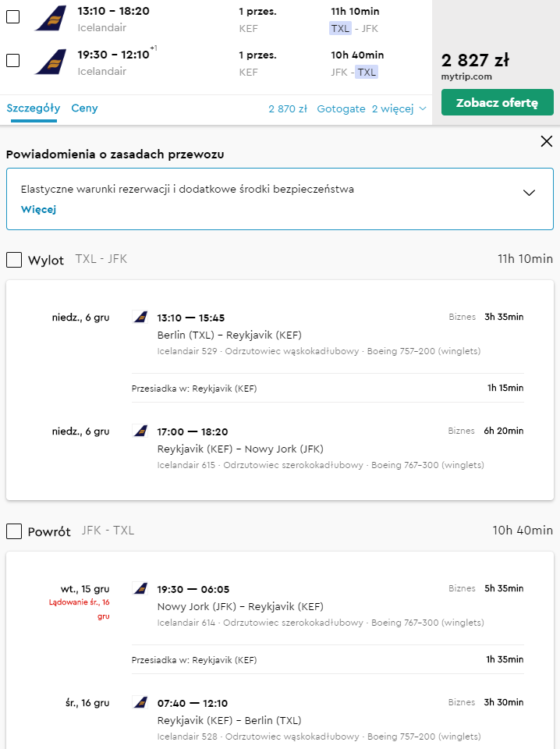Open the Gotogate offer link

[341, 109]
